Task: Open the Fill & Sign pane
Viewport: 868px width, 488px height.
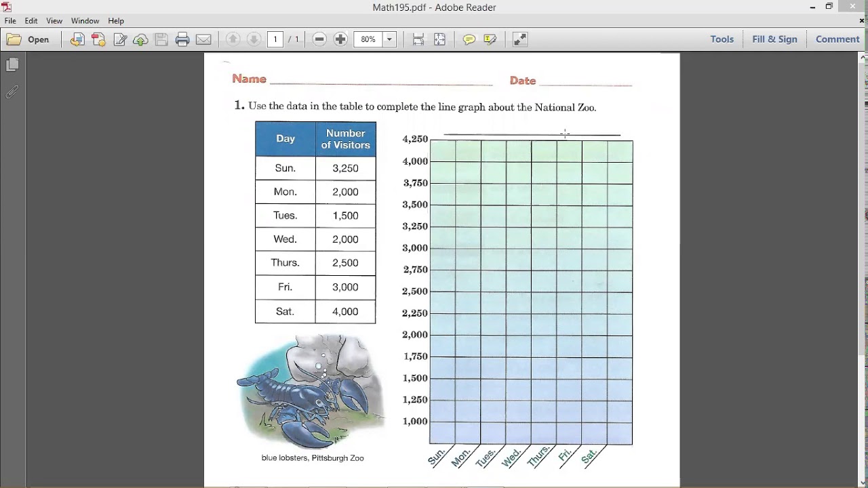Action: coord(774,39)
